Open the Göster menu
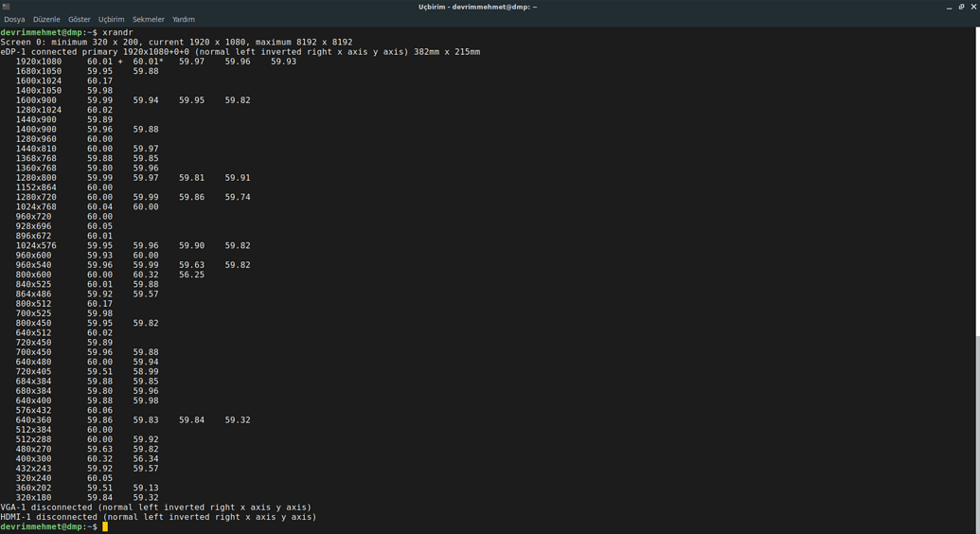980x534 pixels. pos(80,19)
